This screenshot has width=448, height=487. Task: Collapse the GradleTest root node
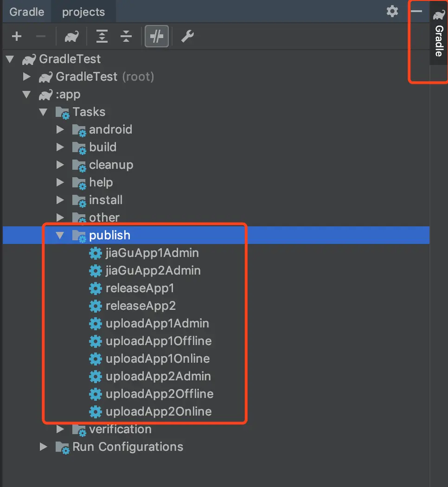coord(10,59)
